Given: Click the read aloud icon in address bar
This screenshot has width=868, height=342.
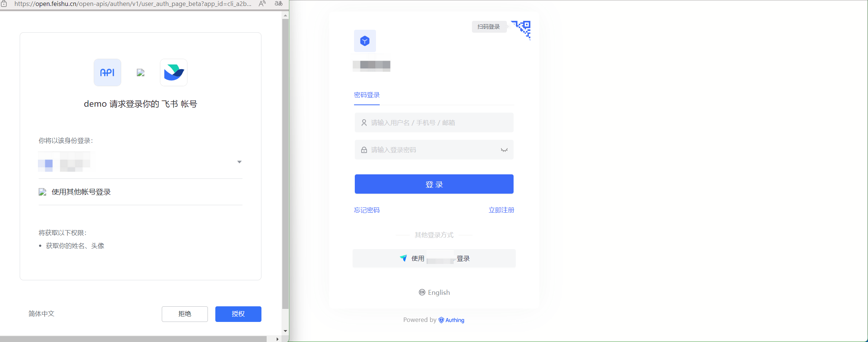Looking at the screenshot, I should [x=262, y=4].
